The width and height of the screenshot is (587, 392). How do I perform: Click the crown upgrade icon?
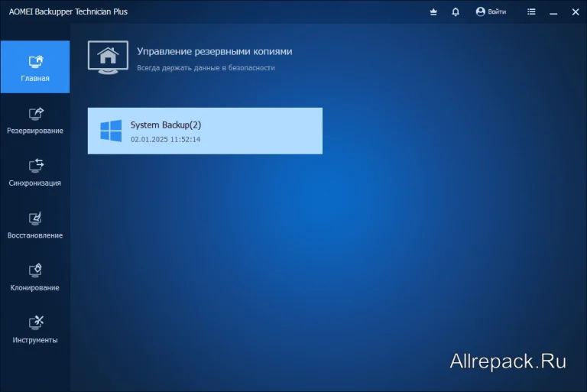433,12
